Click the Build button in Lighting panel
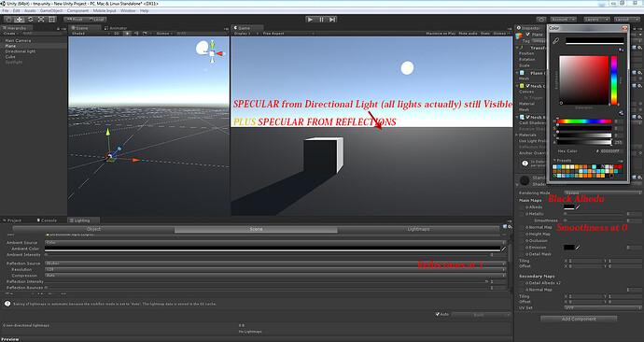Viewport: 644px width, 342px height. 480,315
